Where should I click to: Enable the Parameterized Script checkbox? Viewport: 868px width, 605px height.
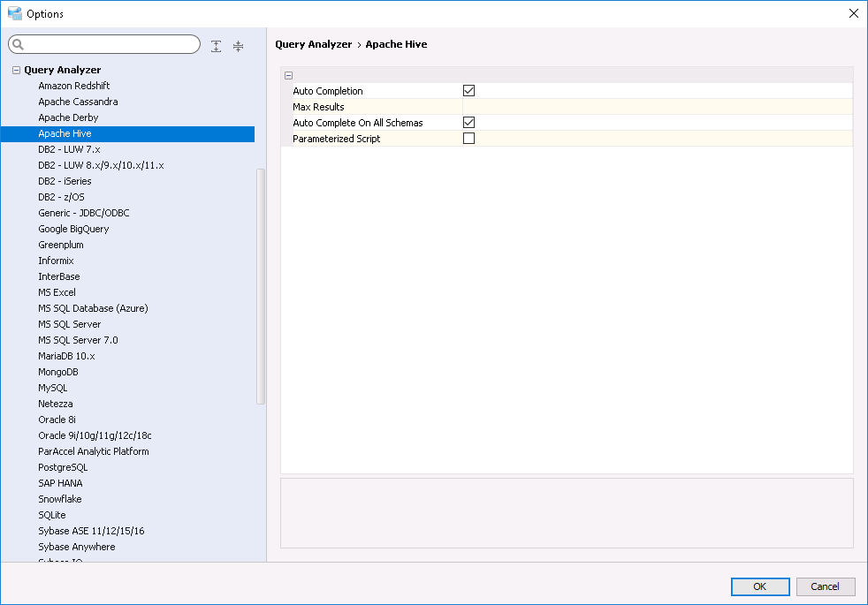[468, 139]
